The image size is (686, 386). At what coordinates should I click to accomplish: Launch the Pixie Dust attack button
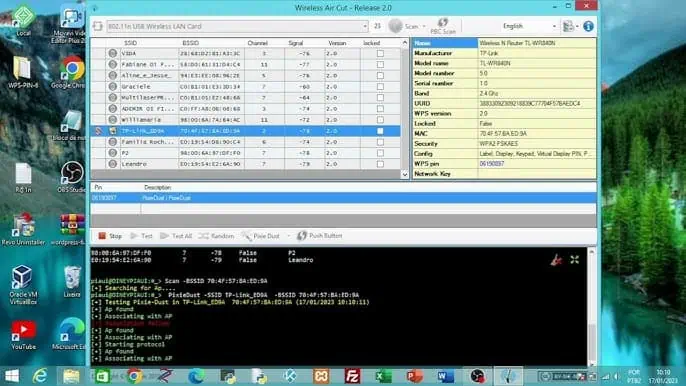261,236
